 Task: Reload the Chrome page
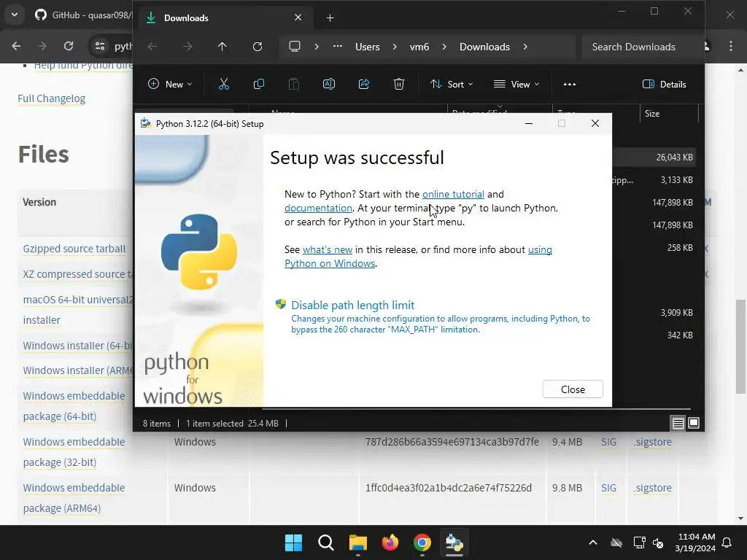tap(69, 46)
